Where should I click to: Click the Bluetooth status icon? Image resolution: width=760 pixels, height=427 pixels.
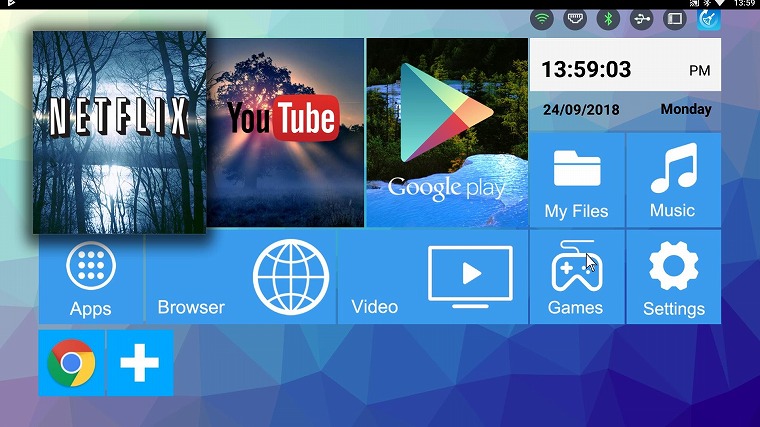608,19
